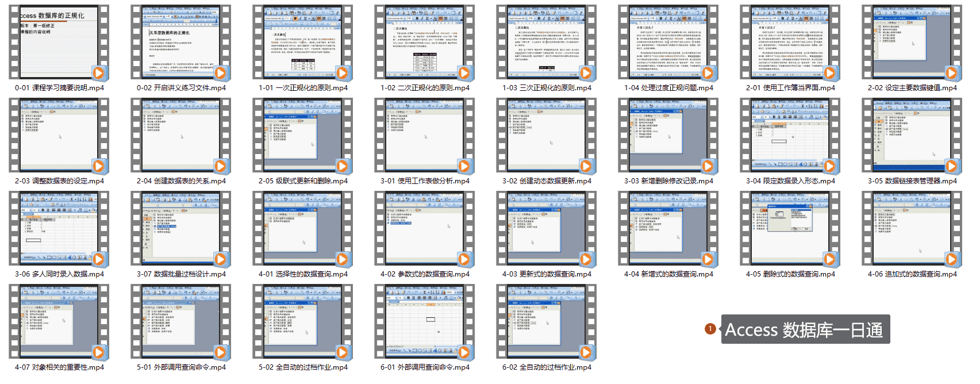Open the 4-01 选择性的数据查询.mp4 thumbnail
980x384 pixels.
tap(302, 228)
